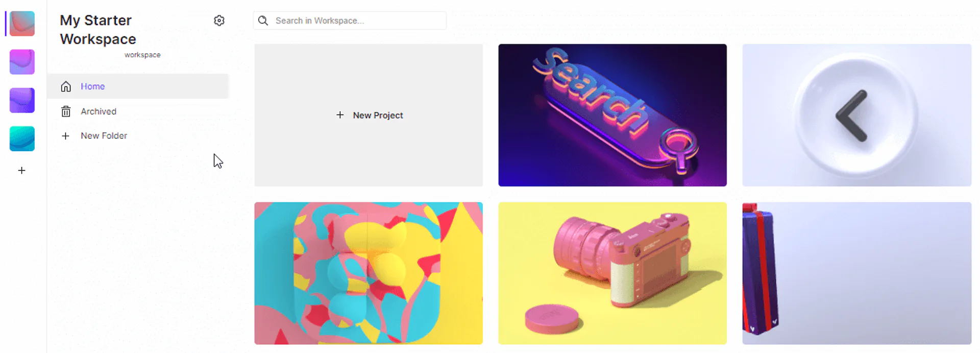980x353 pixels.
Task: Switch to the pink-purple workspace icon
Action: click(22, 62)
